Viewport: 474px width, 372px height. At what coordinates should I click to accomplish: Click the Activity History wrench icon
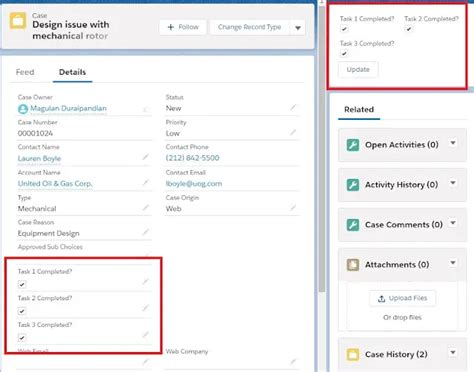pos(353,185)
